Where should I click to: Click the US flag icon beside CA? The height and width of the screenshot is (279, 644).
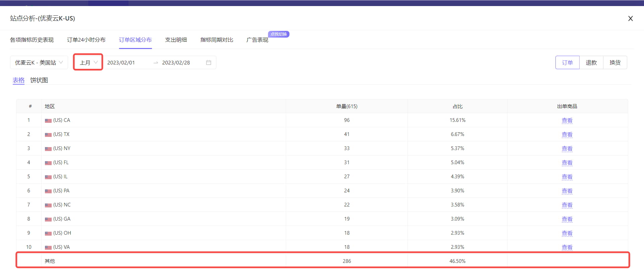48,121
